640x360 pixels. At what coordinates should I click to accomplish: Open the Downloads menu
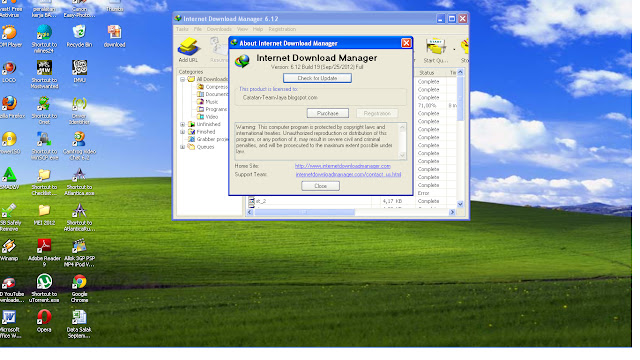click(219, 29)
